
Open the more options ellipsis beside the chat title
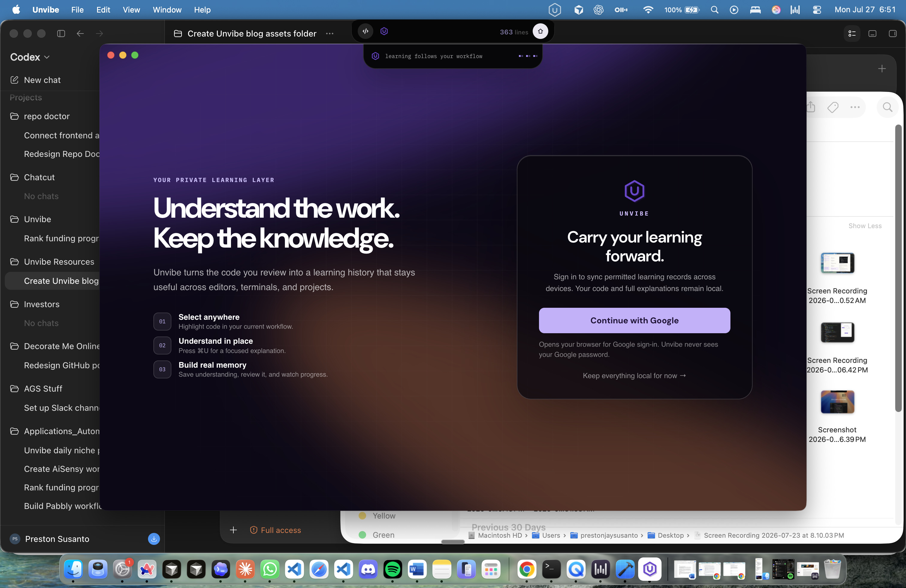coord(330,34)
